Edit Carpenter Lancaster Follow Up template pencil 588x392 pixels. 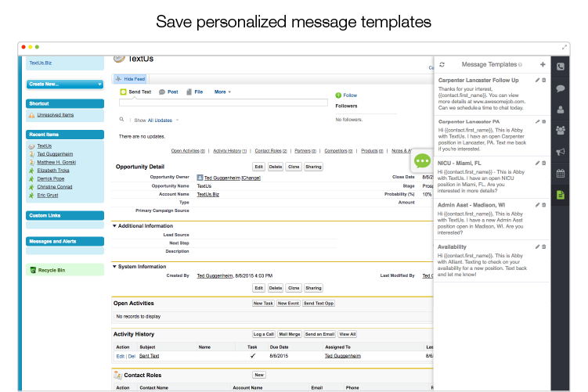(537, 80)
